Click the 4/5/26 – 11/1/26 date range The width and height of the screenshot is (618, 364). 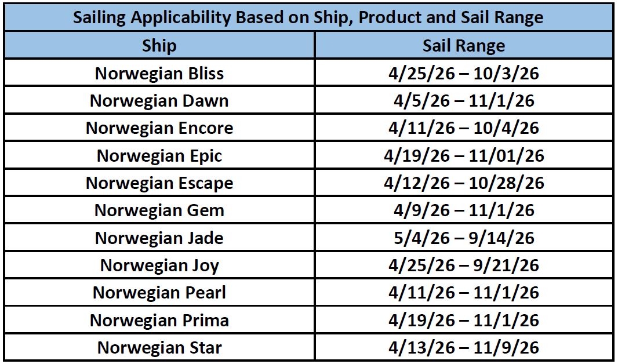pos(463,101)
